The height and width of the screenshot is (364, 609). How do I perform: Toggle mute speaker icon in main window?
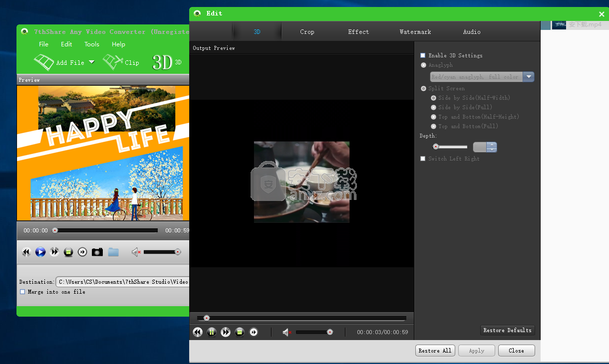[136, 252]
